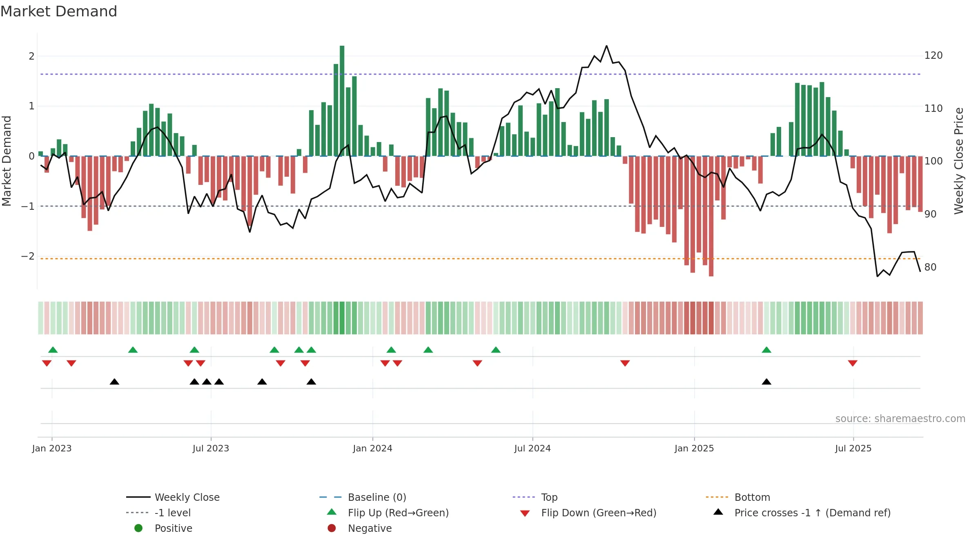Click black triangle icon in legend

718,512
